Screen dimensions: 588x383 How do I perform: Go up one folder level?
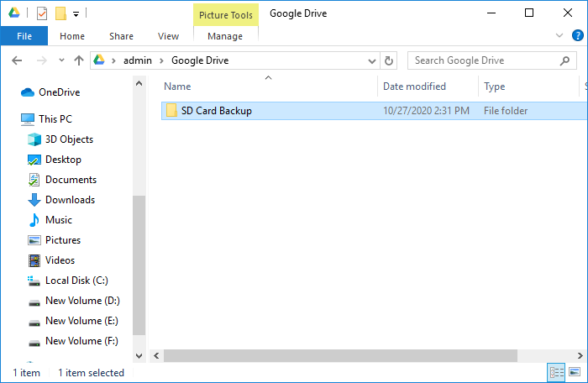pos(79,60)
